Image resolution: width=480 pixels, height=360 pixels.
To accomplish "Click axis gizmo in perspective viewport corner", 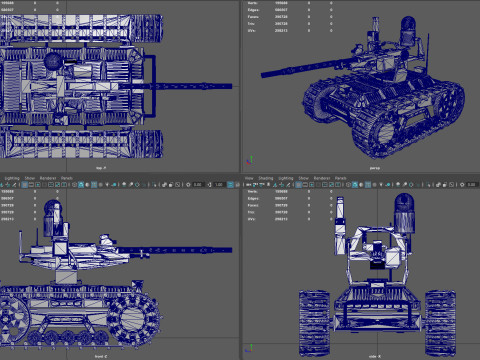I will 249,161.
